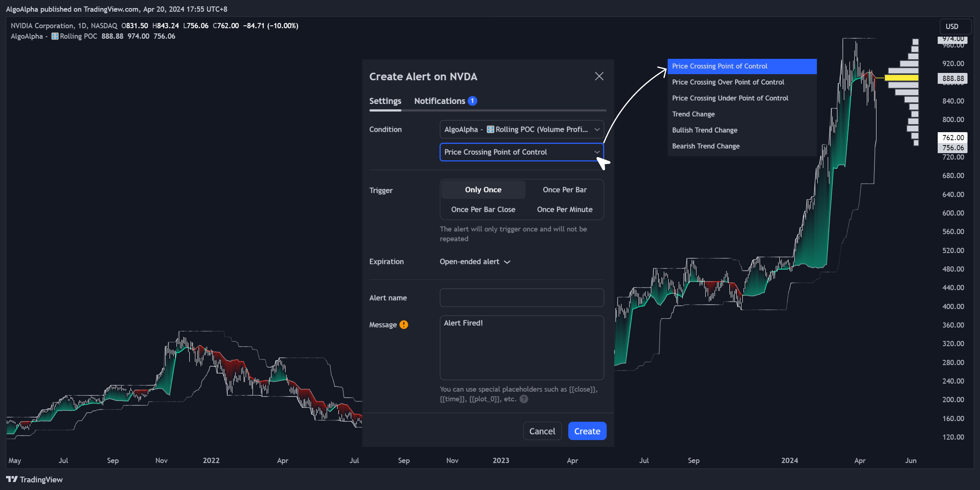Viewport: 980px width, 490px height.
Task: Click the 756.06 price label on axis
Action: coord(953,148)
